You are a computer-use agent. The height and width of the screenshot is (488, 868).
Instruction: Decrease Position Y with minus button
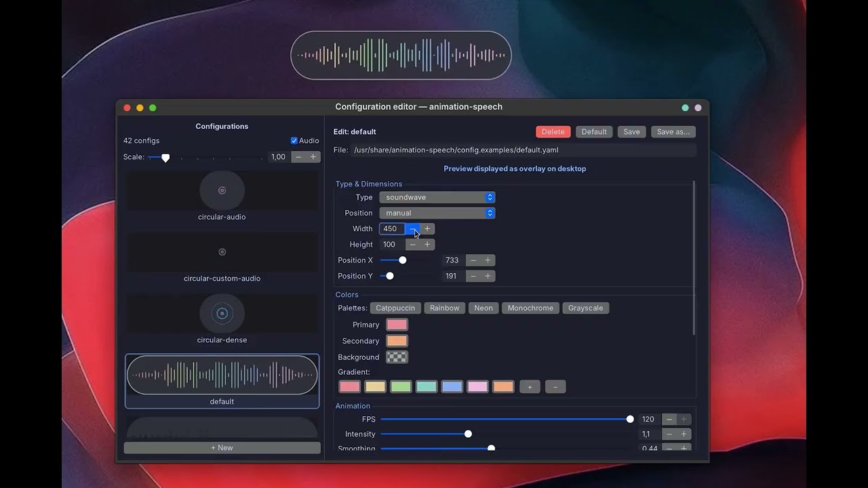pos(473,276)
